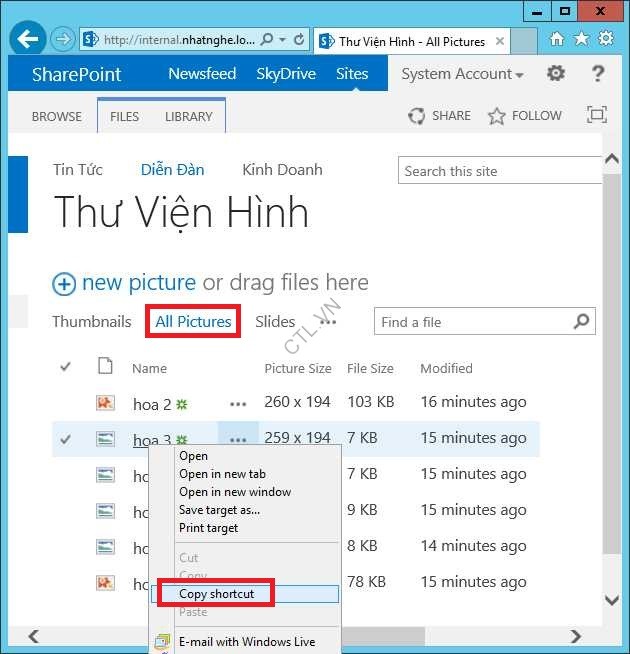
Task: Click the browser back arrow button
Action: click(x=28, y=40)
